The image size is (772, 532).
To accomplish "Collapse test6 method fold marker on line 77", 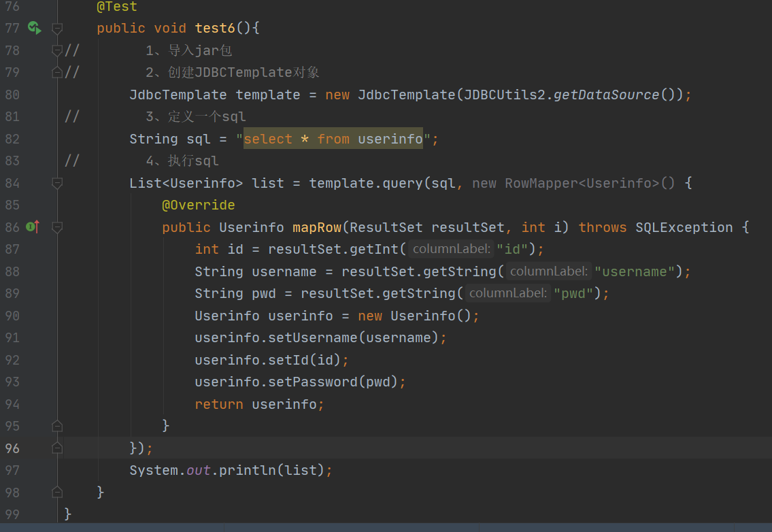I will pos(57,29).
